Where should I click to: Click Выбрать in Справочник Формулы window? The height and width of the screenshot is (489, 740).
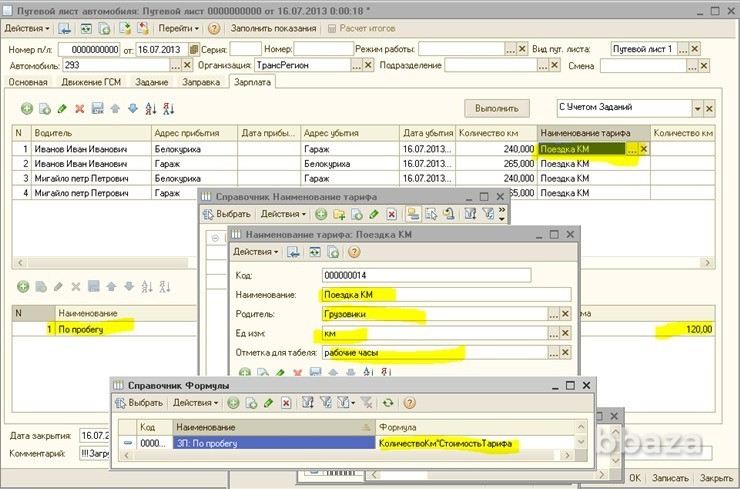coord(140,402)
